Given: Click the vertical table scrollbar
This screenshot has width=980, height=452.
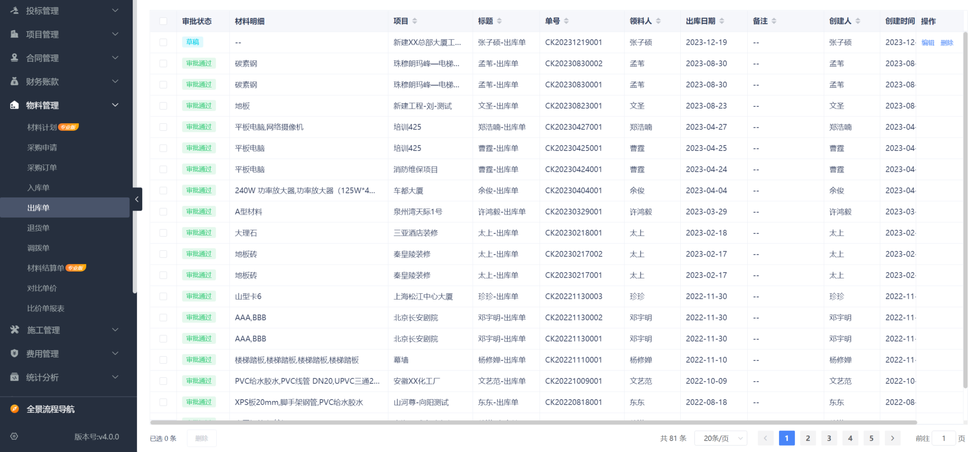Looking at the screenshot, I should 965,210.
